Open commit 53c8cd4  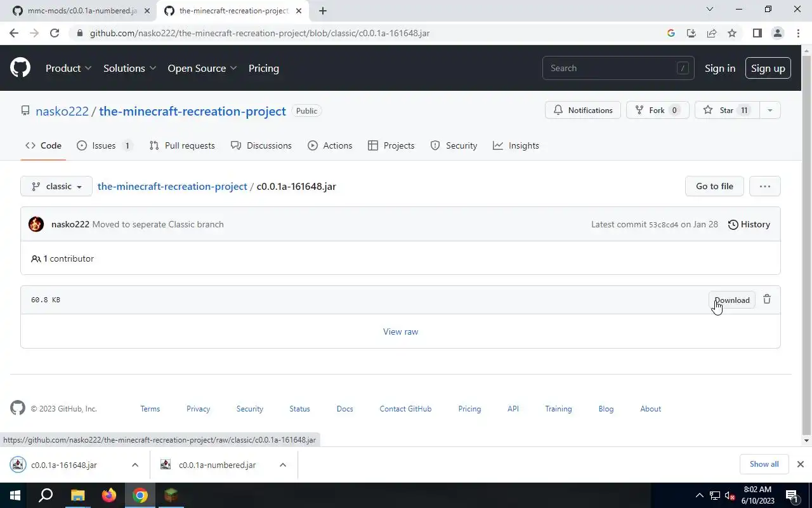pyautogui.click(x=664, y=224)
